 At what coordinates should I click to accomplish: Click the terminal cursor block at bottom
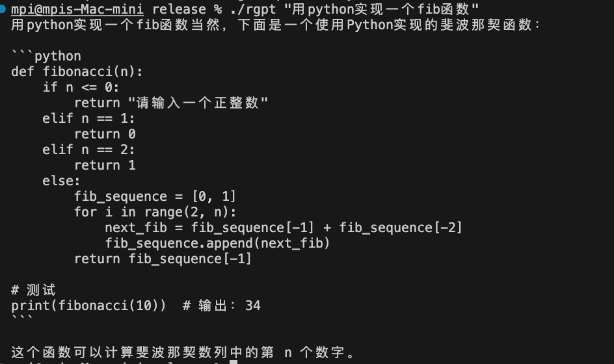pos(234,362)
